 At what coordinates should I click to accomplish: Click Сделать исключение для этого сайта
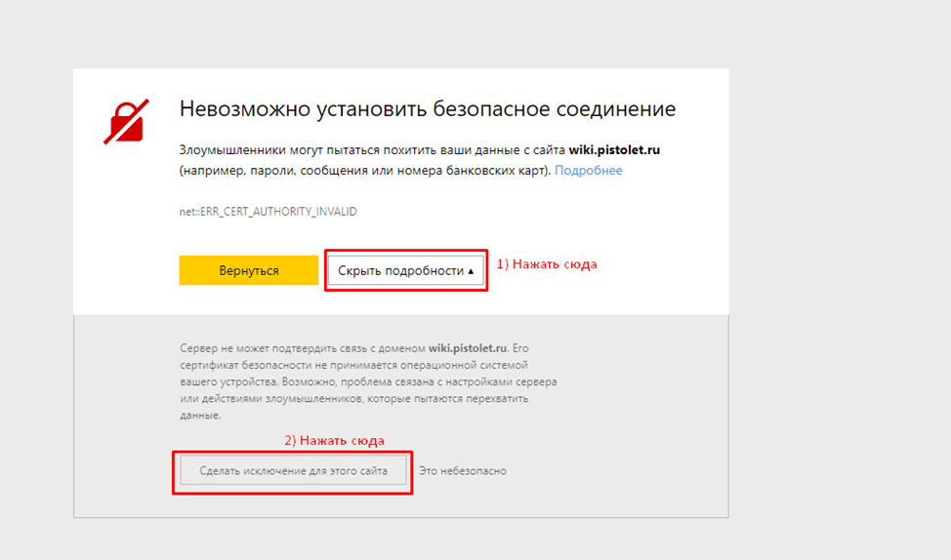tap(294, 471)
